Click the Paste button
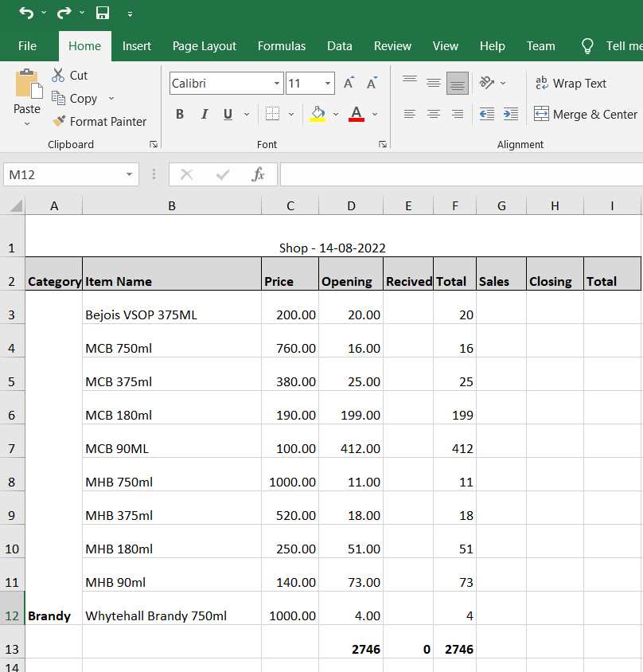 pyautogui.click(x=27, y=94)
